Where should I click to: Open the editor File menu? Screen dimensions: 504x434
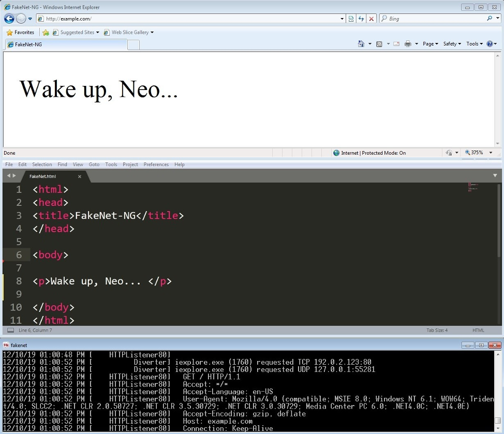[9, 164]
